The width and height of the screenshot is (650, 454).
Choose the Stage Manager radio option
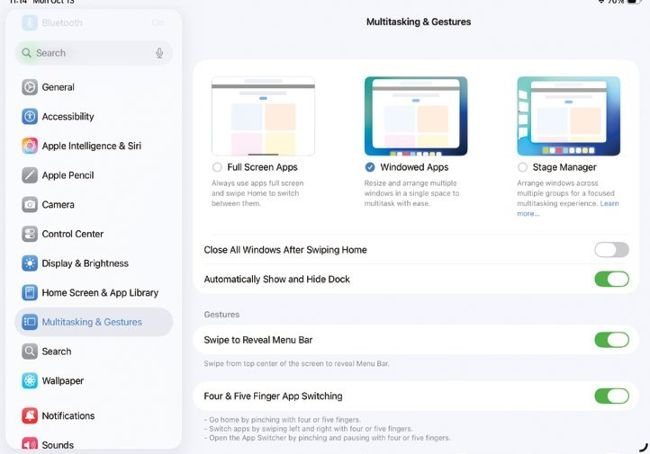523,167
